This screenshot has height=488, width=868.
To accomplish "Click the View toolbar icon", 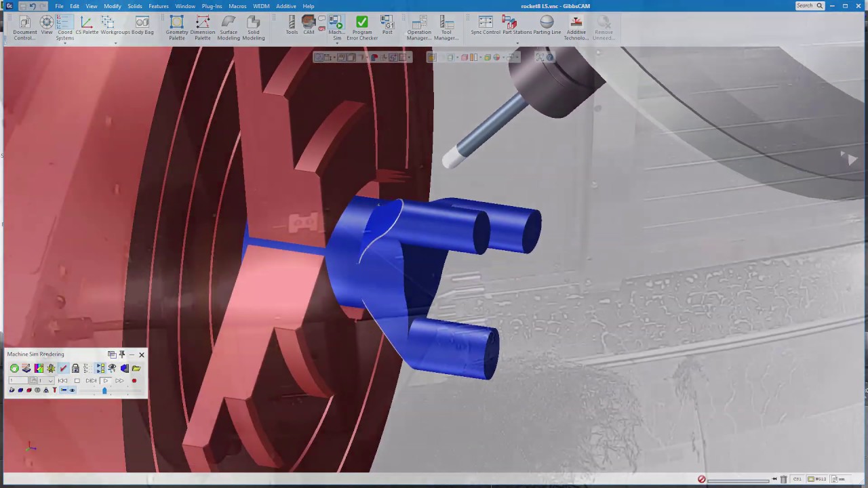I will [x=47, y=26].
